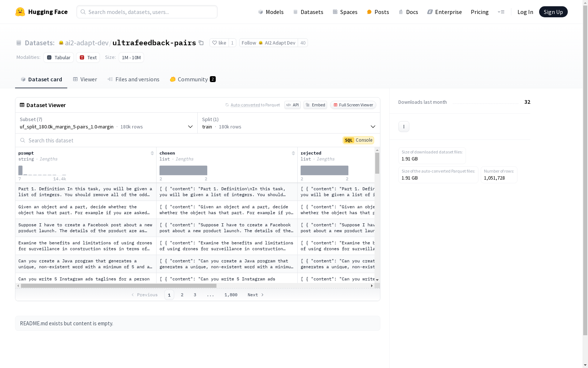Expand the Subset selection dropdown
Viewport: 588px width, 368px height.
point(107,123)
